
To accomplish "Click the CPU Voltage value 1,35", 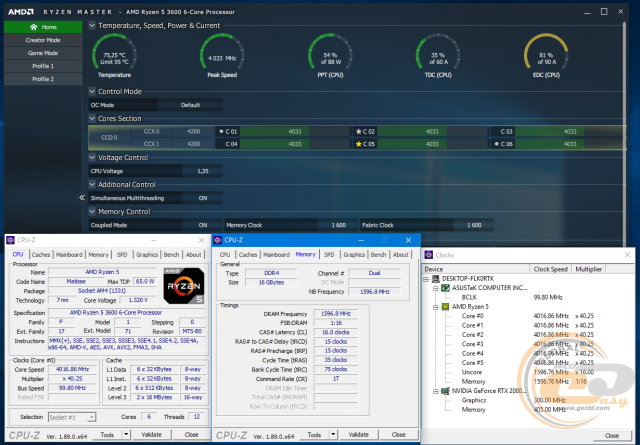I will (203, 171).
